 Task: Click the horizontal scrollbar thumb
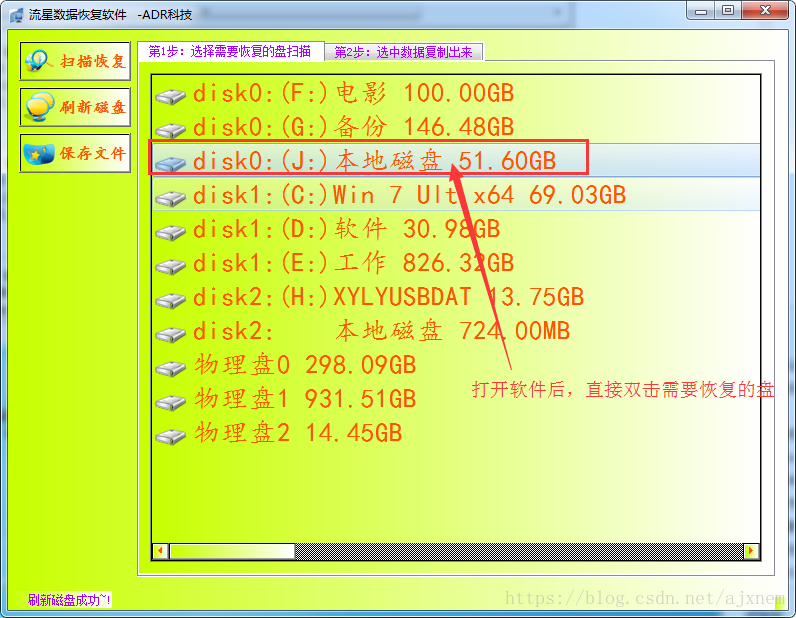232,551
